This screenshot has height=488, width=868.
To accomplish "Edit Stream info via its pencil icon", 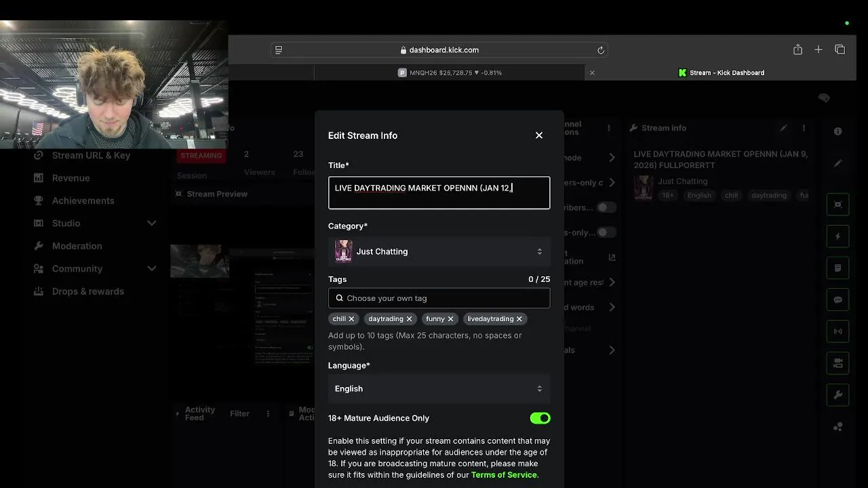I will tap(783, 128).
